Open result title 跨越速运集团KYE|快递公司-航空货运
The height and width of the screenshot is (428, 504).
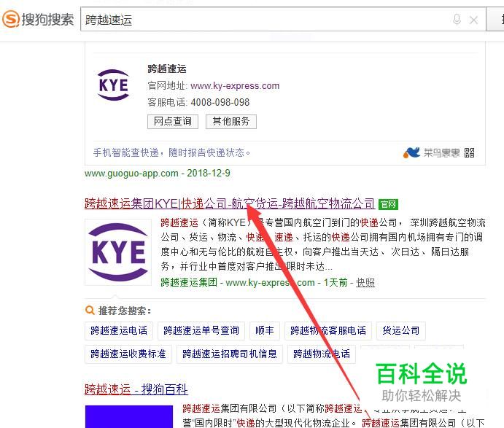pos(230,203)
